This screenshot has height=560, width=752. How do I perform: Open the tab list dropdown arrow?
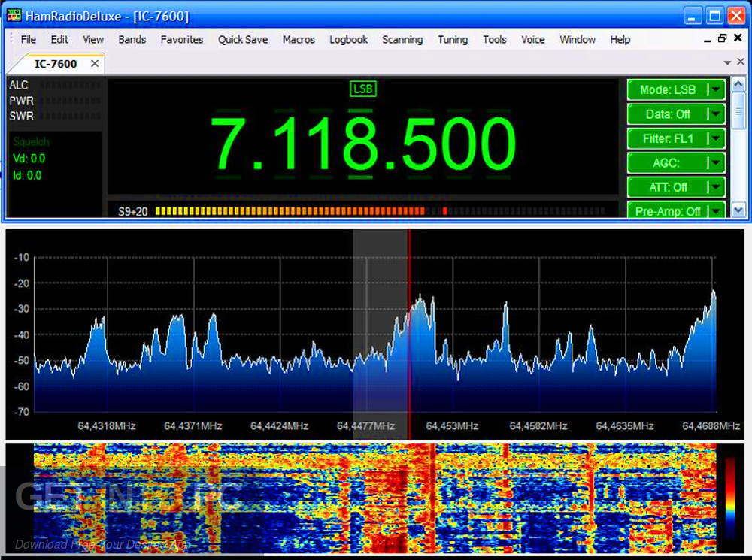(727, 62)
